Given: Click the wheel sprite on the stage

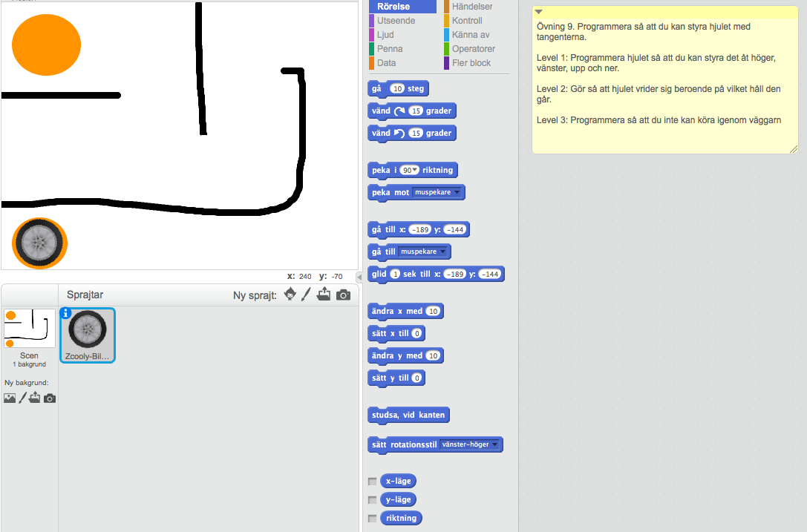Looking at the screenshot, I should pos(39,243).
